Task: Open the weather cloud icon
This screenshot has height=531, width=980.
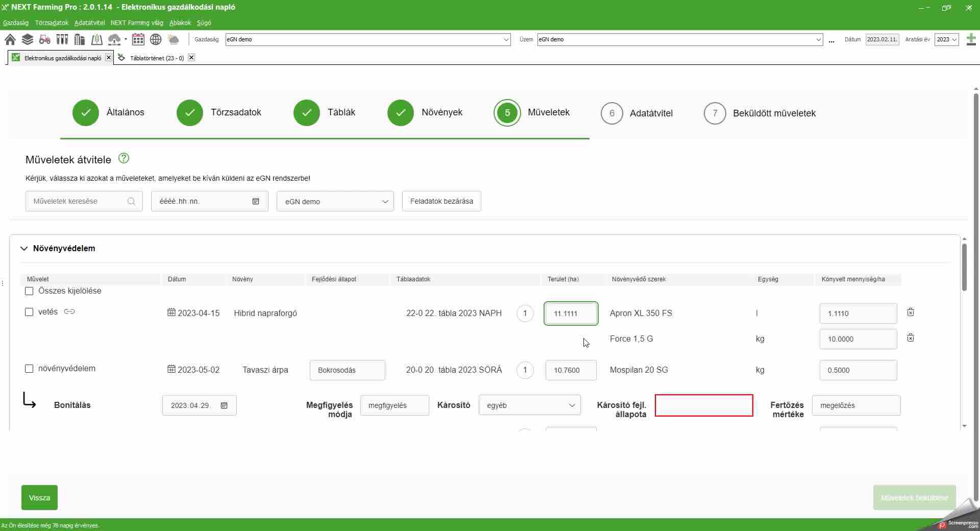Action: pyautogui.click(x=174, y=39)
